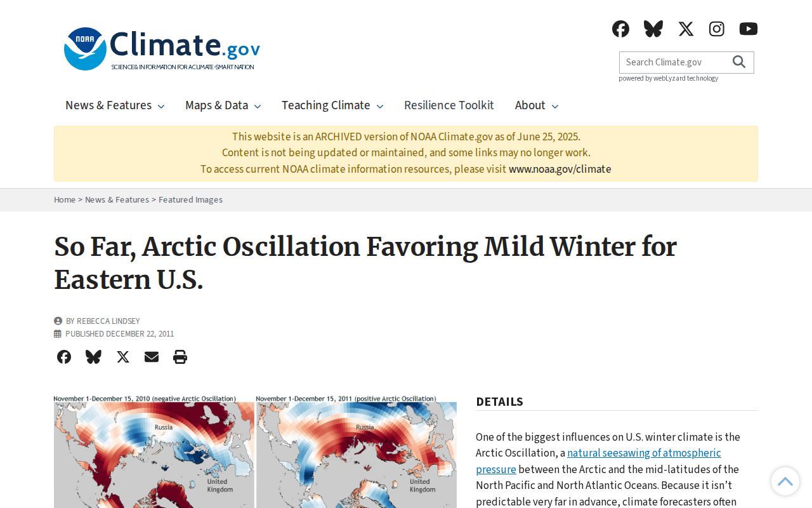Open YouTube channel icon in header
812x508 pixels.
[749, 29]
